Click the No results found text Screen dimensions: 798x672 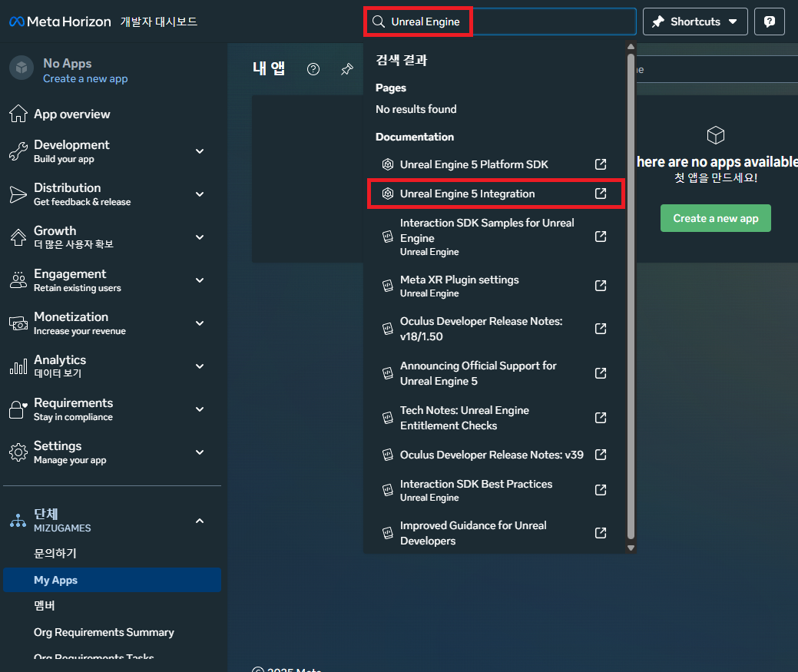point(416,109)
